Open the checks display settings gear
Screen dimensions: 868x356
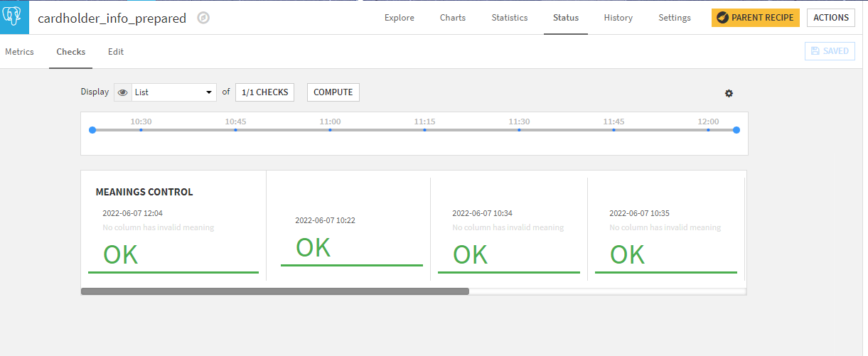[x=729, y=93]
